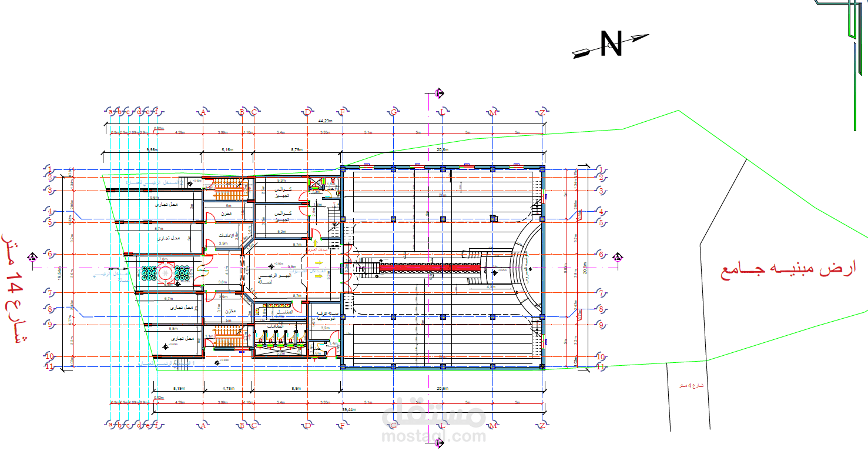Image resolution: width=868 pixels, height=454 pixels.
Task: Click the 5.16m dimension value
Action: coord(228,150)
